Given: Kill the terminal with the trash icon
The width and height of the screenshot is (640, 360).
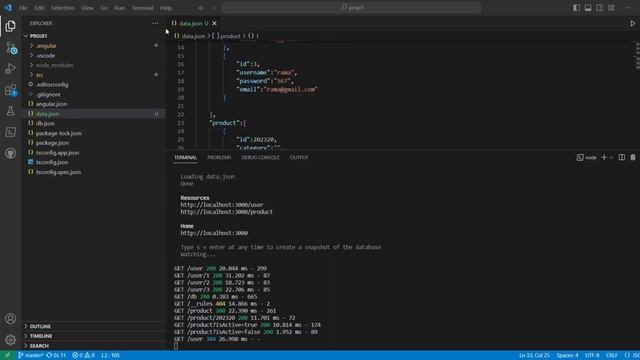Looking at the screenshot, I should (x=633, y=157).
